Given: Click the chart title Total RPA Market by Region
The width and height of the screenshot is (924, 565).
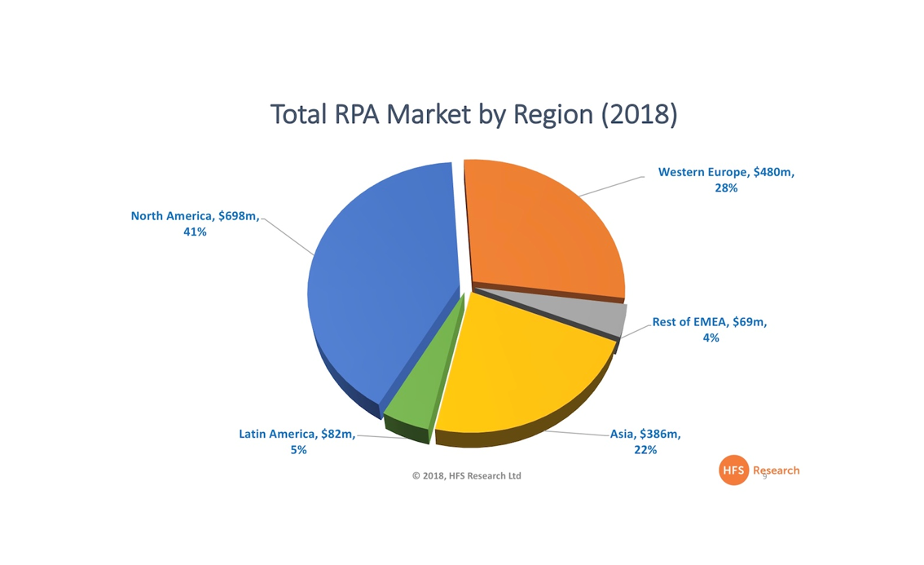Looking at the screenshot, I should coord(473,114).
